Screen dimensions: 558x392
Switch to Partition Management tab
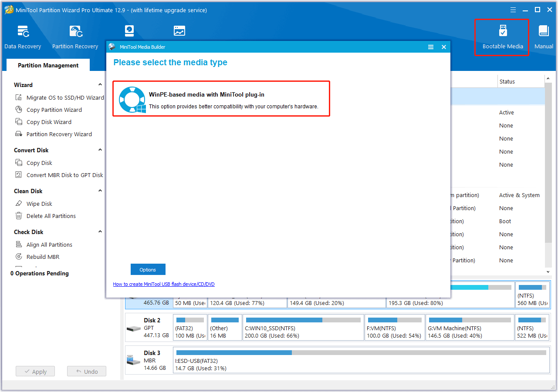click(x=48, y=65)
